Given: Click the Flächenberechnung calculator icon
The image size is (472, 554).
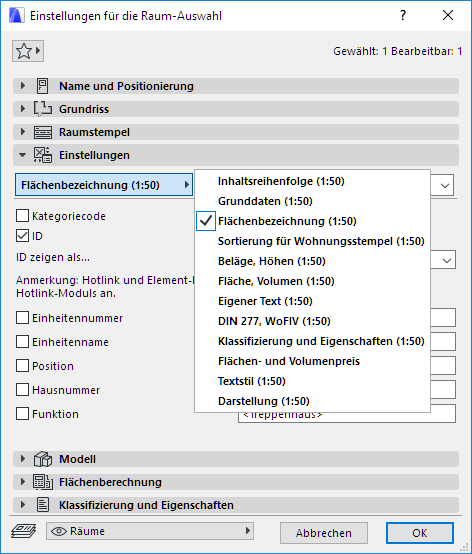Looking at the screenshot, I should 43,482.
